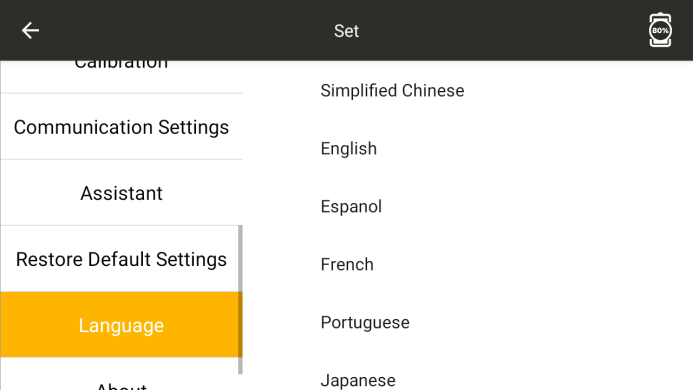The height and width of the screenshot is (390, 693).
Task: Choose Espanol as the language
Action: coord(351,206)
